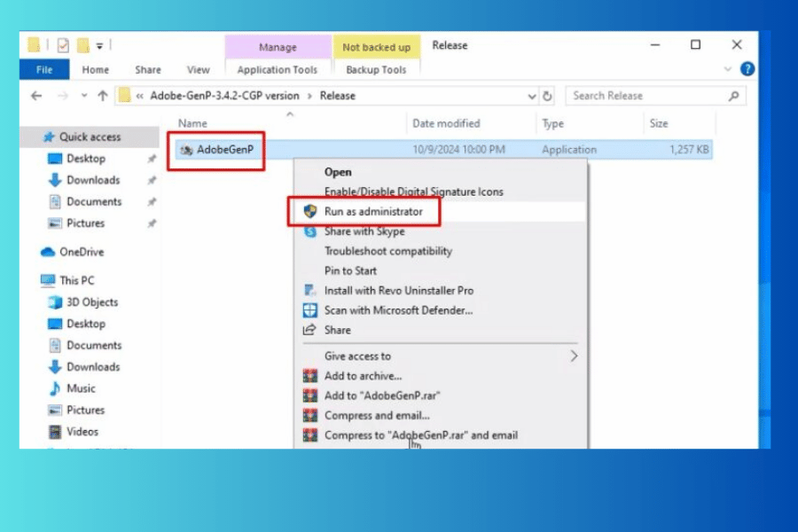Click the Search Release input field
Screen dimensions: 798x532
(647, 96)
